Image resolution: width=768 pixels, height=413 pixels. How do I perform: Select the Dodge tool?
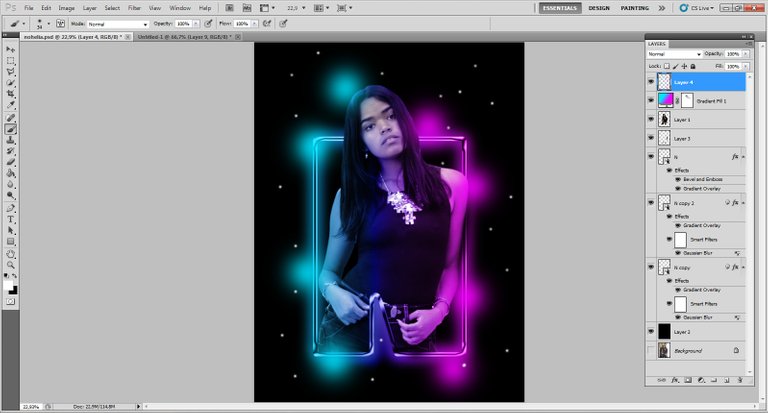(x=10, y=195)
